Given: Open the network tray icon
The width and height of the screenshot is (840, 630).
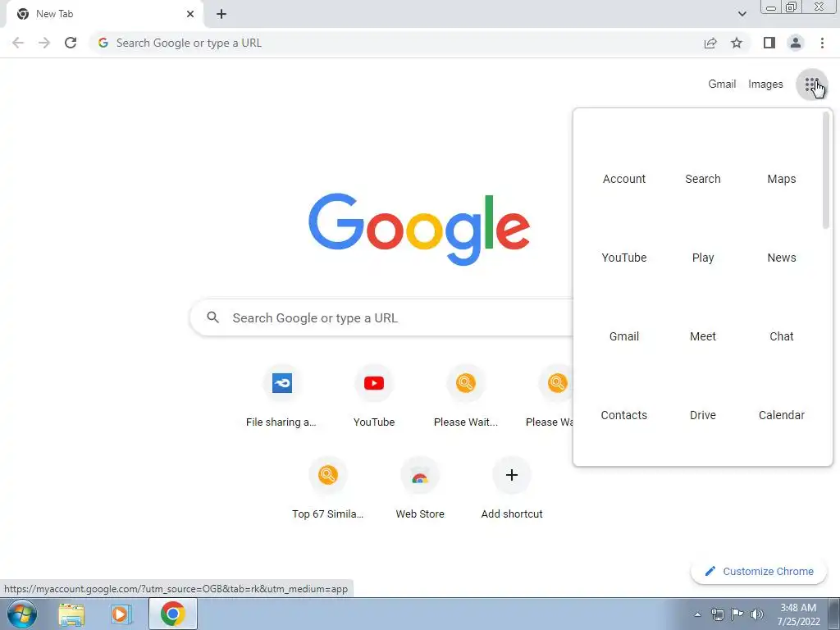Looking at the screenshot, I should 717,614.
